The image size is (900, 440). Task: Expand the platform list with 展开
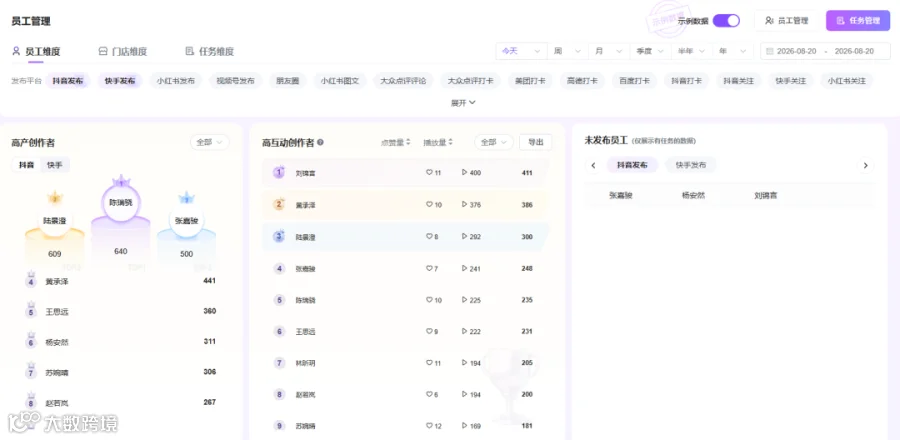(x=463, y=103)
